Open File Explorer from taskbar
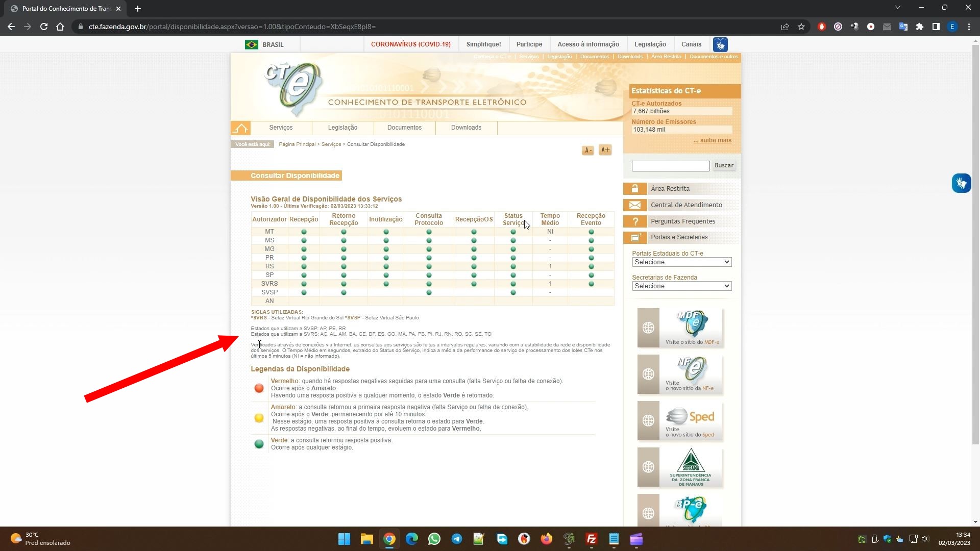980x551 pixels. pos(367,539)
